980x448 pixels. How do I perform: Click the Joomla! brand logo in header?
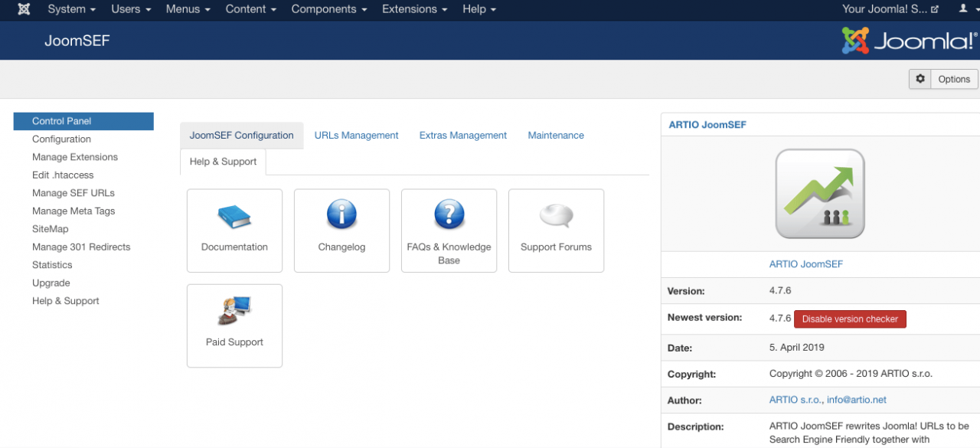pyautogui.click(x=909, y=41)
